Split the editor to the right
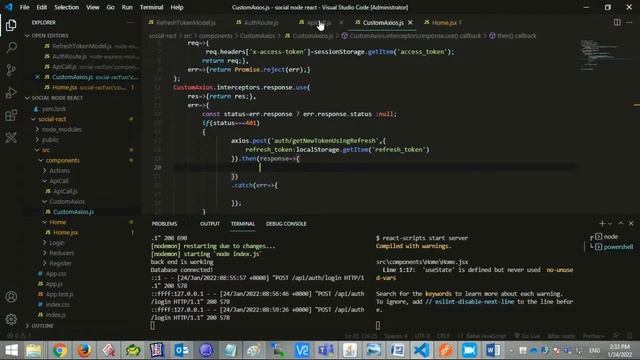 [617, 22]
